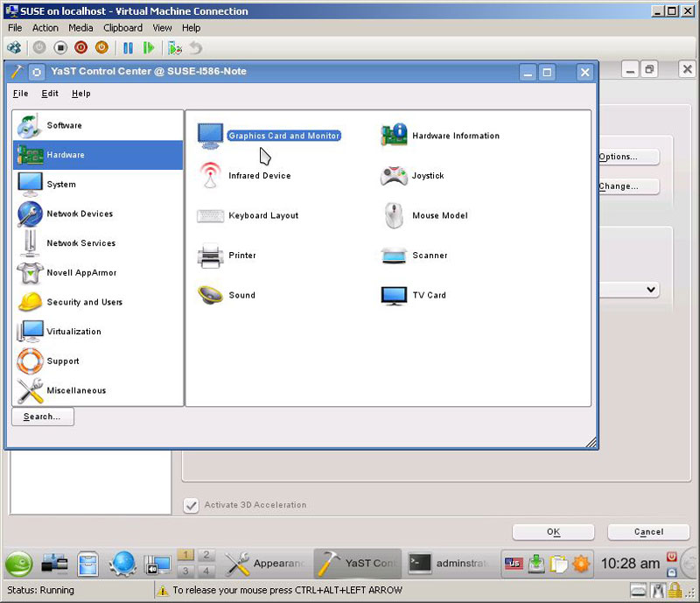Viewport: 700px width, 603px height.
Task: Click green Reset VM toolbar icon
Action: tap(149, 48)
